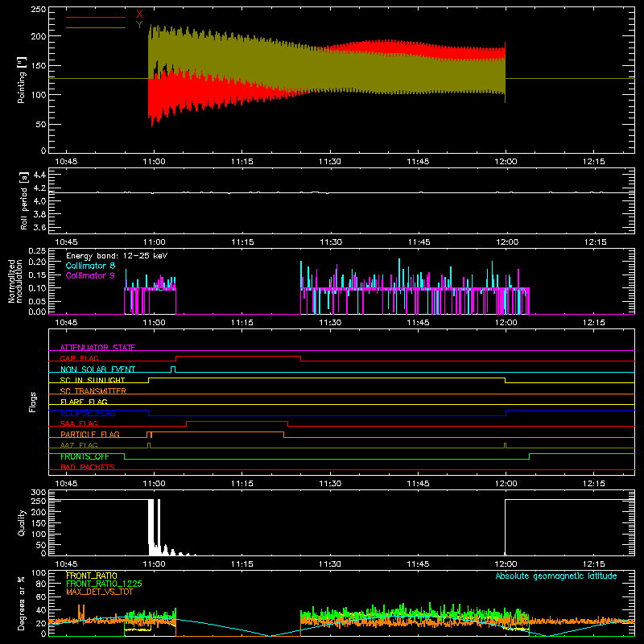
Task: Click the 3.6 tick on Roll period axis
Action: [39, 227]
